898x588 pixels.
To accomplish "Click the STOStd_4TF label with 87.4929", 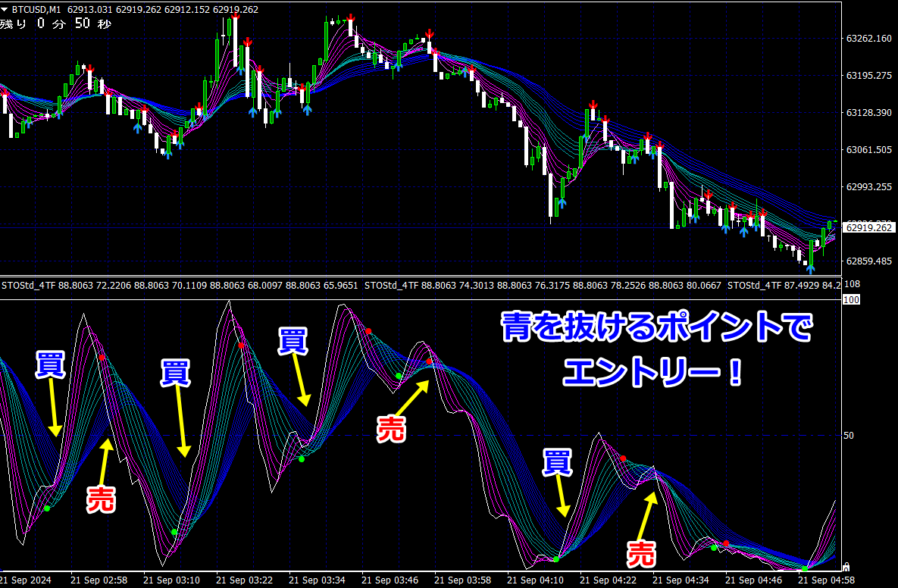I will tap(784, 285).
